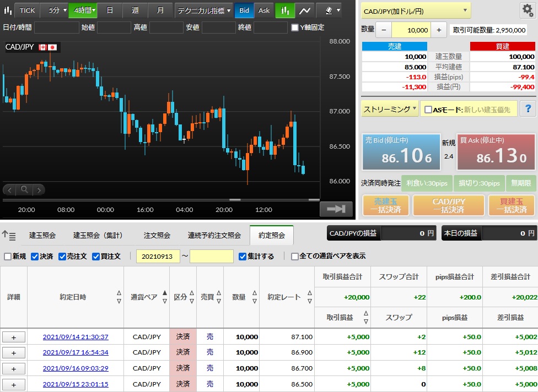Open the テクニカル指標 dropdown
Screen dimensions: 538x392
[x=204, y=10]
